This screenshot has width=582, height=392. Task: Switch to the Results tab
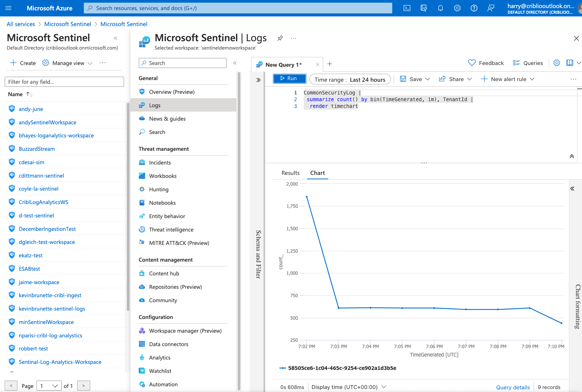click(x=290, y=173)
